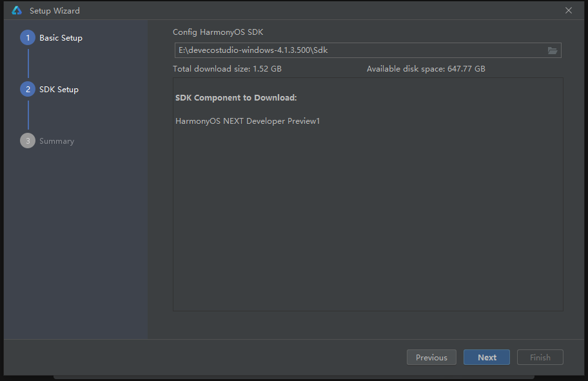Click 'Available disk space: 647.77 GB' text
This screenshot has width=588, height=381.
click(x=426, y=69)
